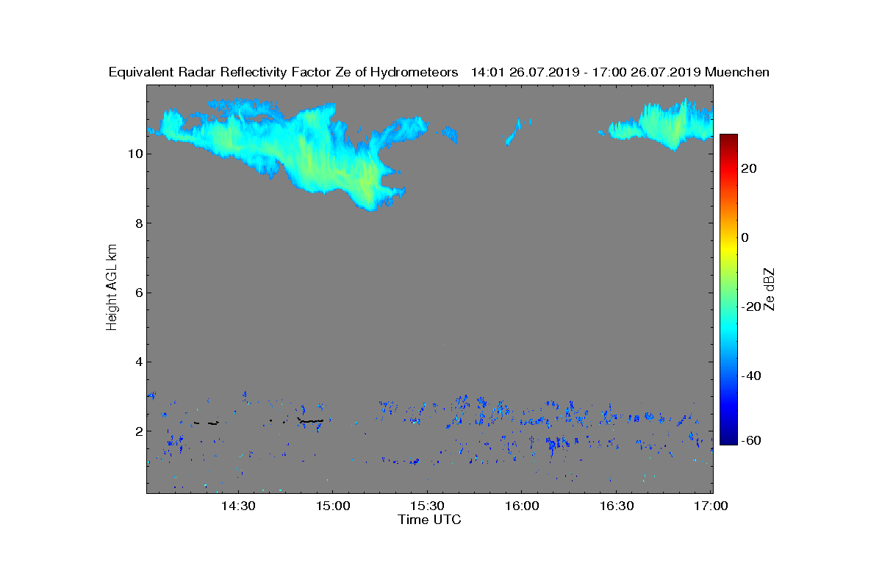Click the colorbar tick label -20
Viewport: 882px width, 588px height.
pos(752,306)
